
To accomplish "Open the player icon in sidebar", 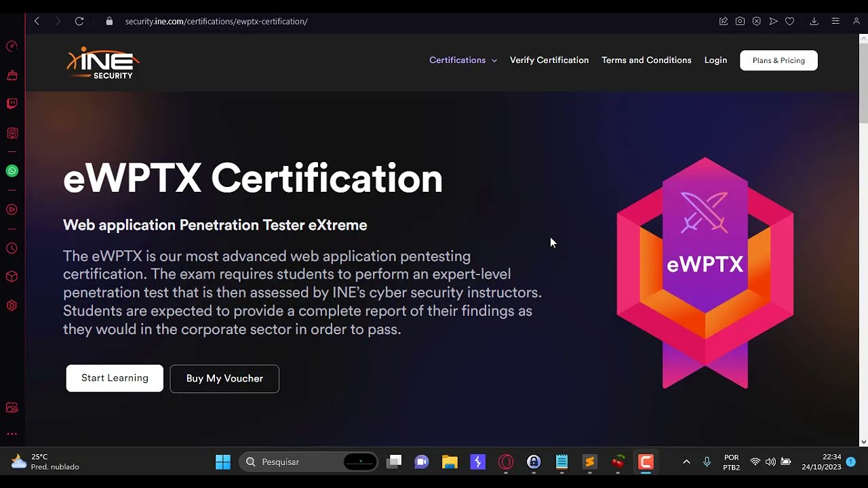I will pos(12,209).
